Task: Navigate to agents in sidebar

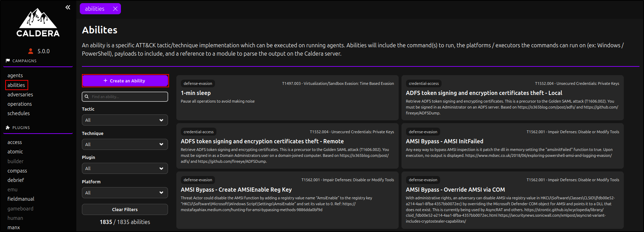Action: coord(15,75)
